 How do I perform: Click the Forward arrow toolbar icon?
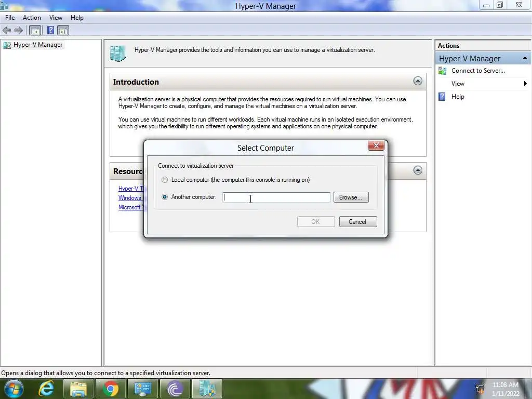coord(19,31)
